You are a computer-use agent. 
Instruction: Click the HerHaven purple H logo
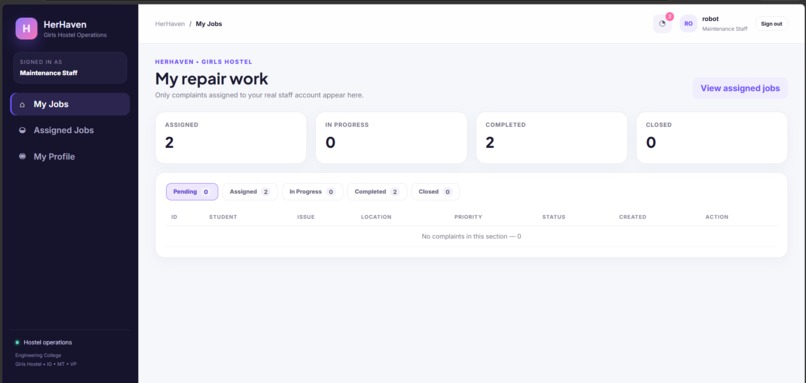point(26,28)
